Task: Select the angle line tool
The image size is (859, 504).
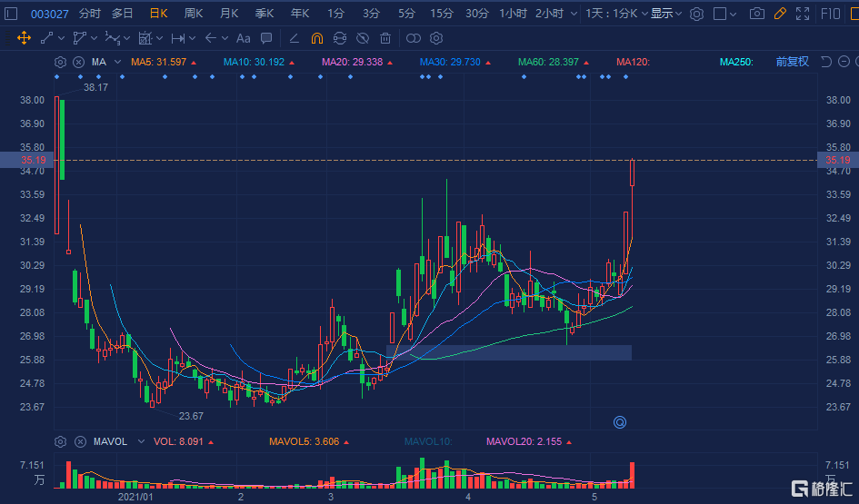Action: point(294,38)
